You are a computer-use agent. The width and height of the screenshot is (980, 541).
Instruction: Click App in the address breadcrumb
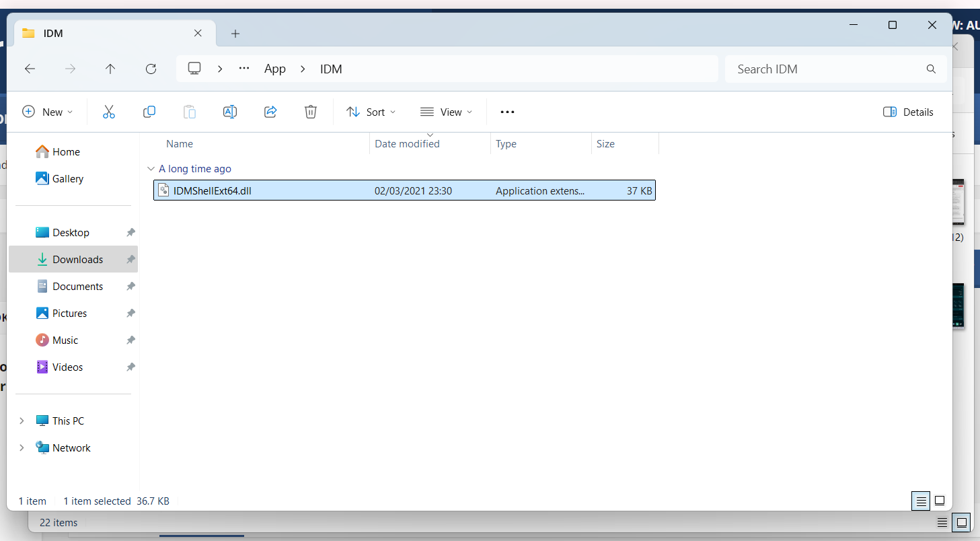pyautogui.click(x=275, y=69)
